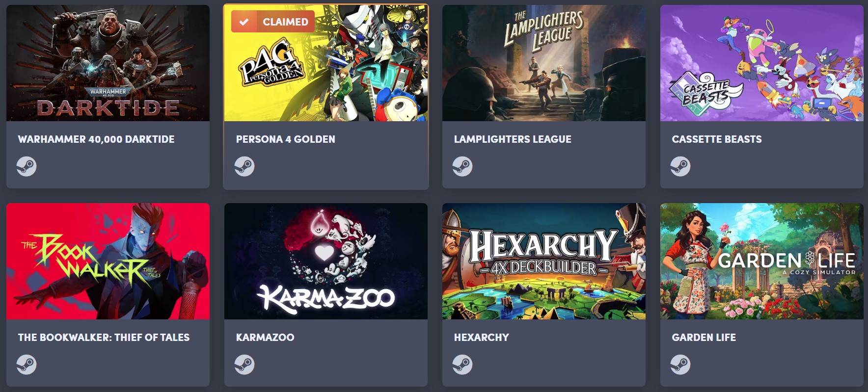
Task: Click THE BOOKWALKER: THIEF OF TALES title
Action: (104, 338)
